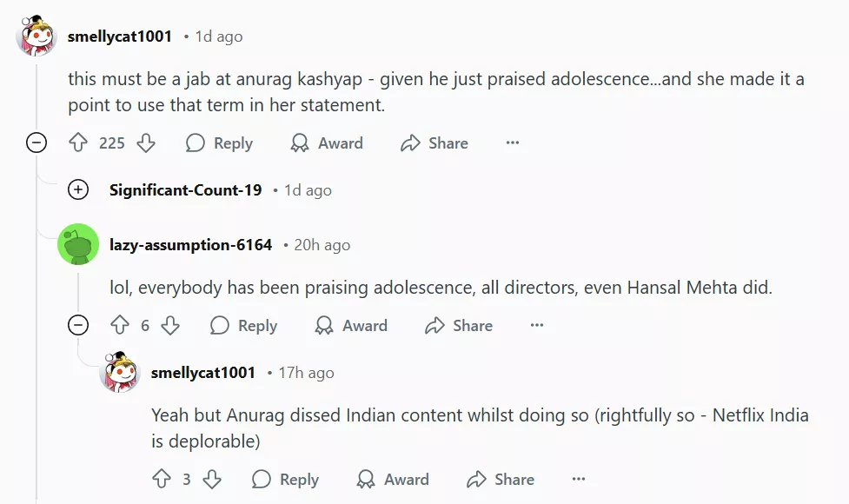Image resolution: width=849 pixels, height=504 pixels.
Task: Reply to lazy-assumption-6164's comment
Action: 243,326
